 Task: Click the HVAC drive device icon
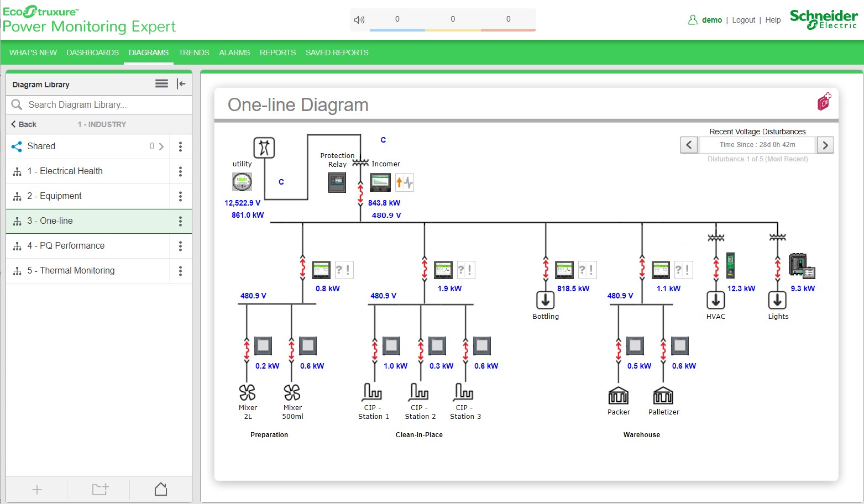click(730, 265)
